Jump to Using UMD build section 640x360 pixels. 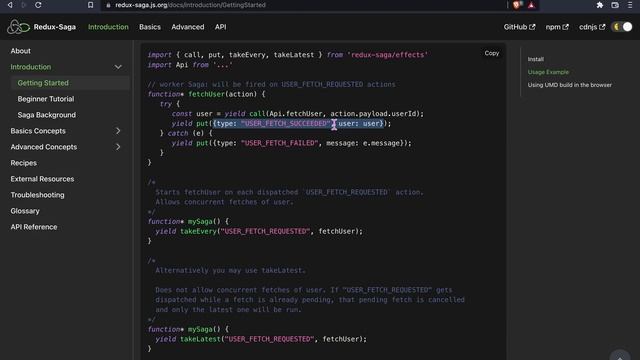tap(569, 85)
